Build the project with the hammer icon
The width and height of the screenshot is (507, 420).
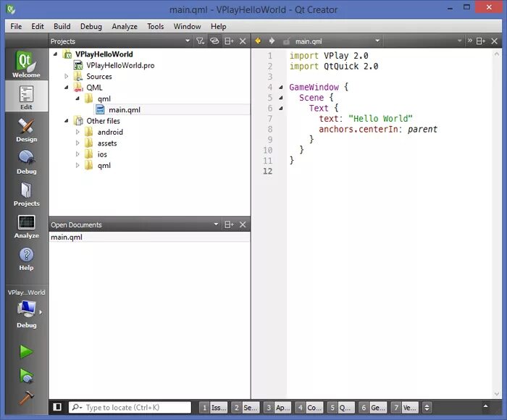[x=26, y=398]
